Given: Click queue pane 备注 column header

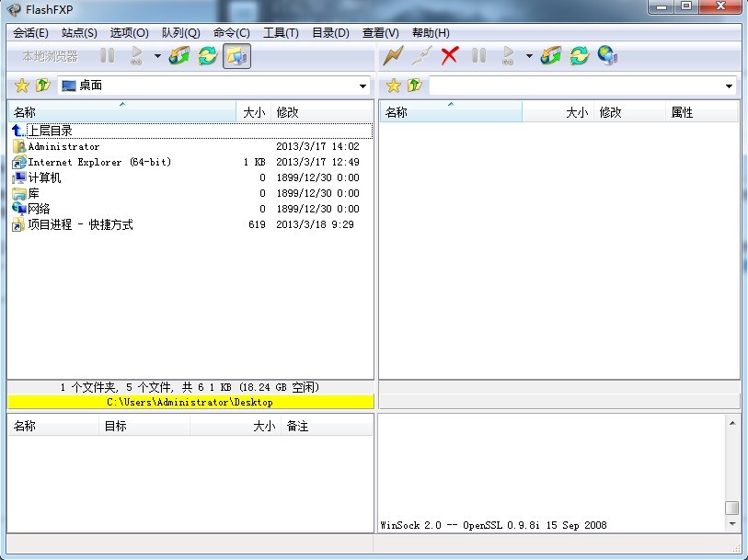Looking at the screenshot, I should [x=327, y=426].
